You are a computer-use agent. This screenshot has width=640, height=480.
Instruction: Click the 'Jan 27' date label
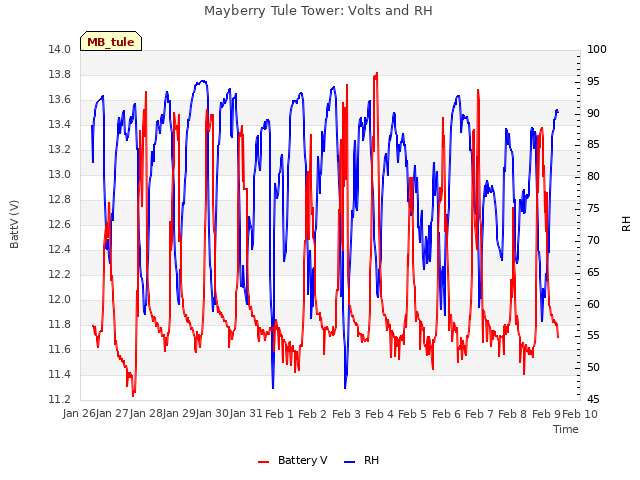113,414
